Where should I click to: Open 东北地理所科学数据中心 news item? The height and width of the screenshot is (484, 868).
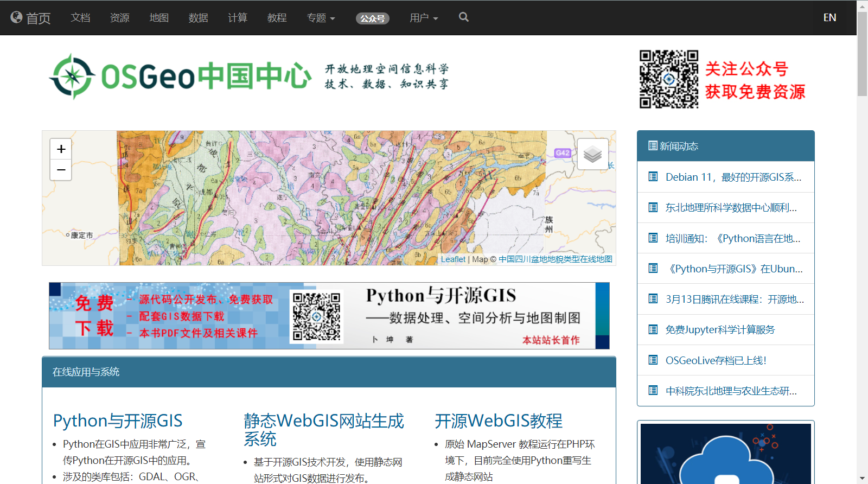coord(731,207)
